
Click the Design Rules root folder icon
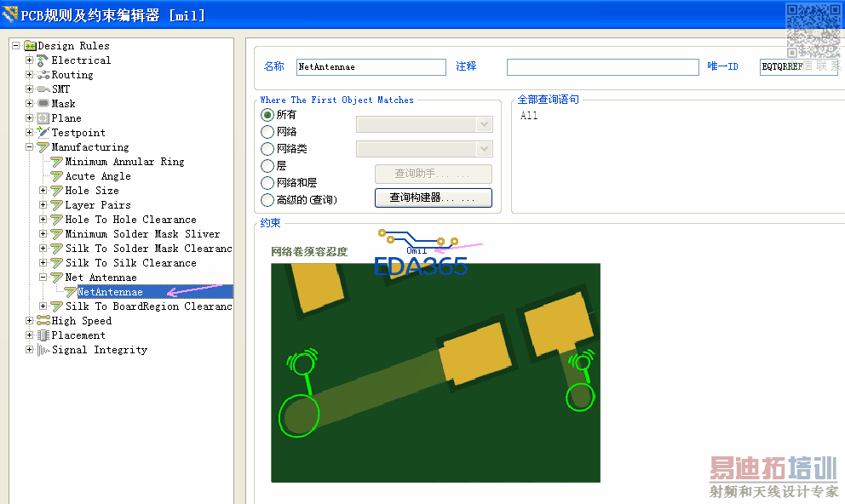click(x=30, y=46)
